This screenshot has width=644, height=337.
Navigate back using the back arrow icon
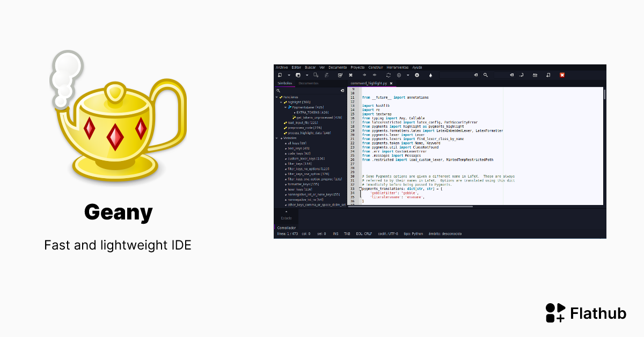[365, 75]
